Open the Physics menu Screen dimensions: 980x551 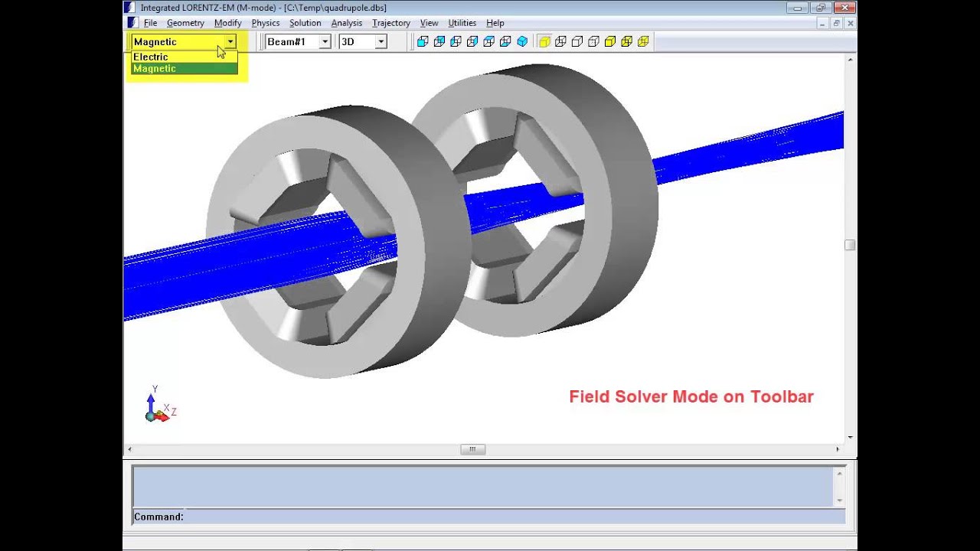click(266, 23)
